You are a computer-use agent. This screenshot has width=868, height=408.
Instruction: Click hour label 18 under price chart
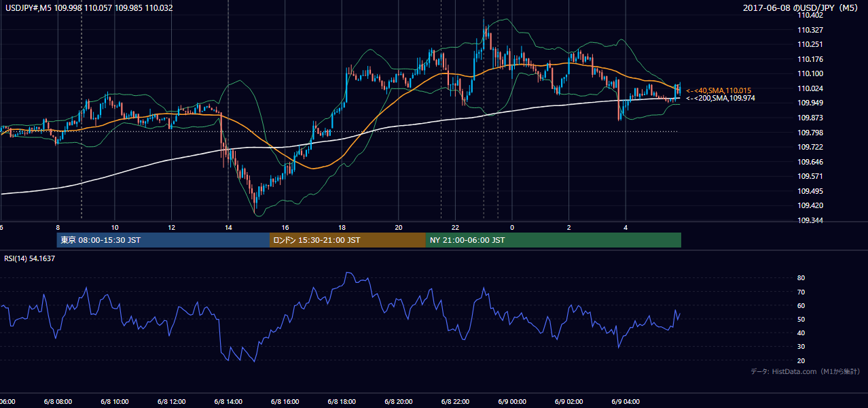coord(342,228)
